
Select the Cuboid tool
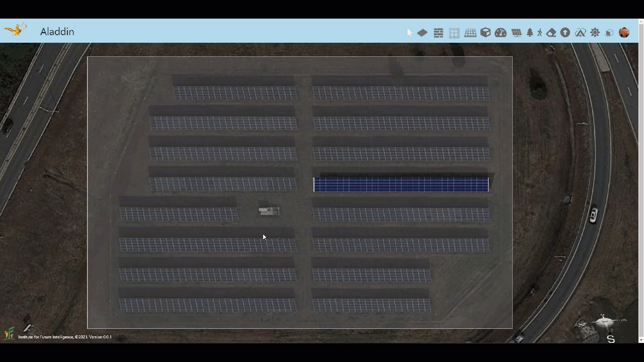pyautogui.click(x=486, y=33)
